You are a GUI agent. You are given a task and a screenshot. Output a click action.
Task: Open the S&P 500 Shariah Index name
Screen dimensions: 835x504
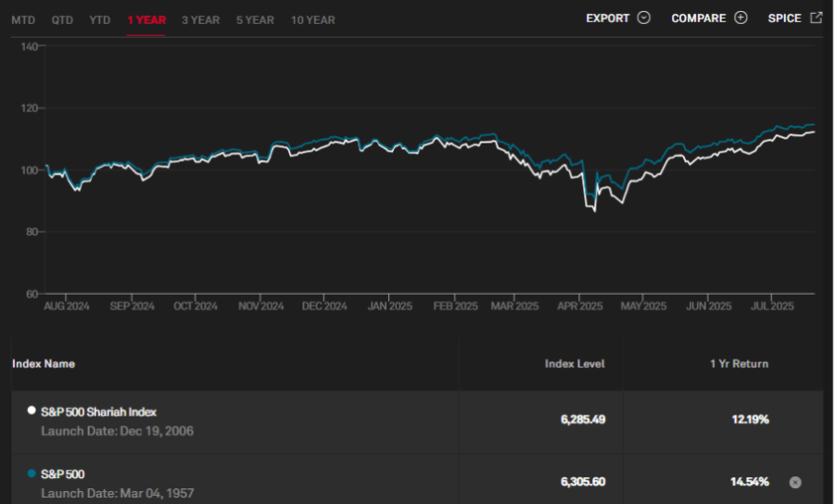(x=98, y=412)
